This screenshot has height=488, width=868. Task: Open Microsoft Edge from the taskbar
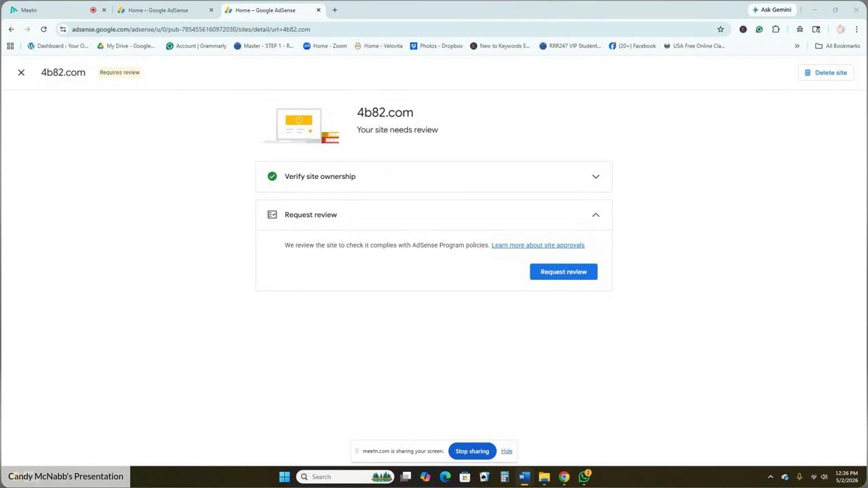[x=445, y=477]
